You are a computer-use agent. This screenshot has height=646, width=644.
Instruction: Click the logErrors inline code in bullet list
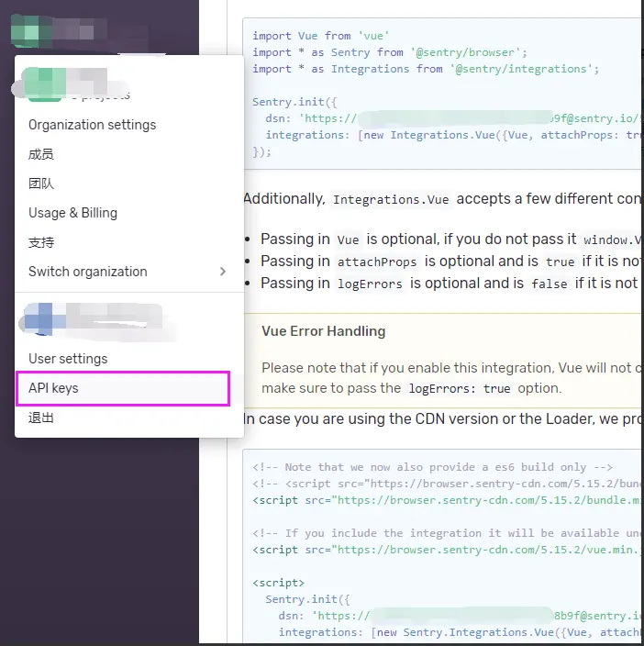[370, 284]
